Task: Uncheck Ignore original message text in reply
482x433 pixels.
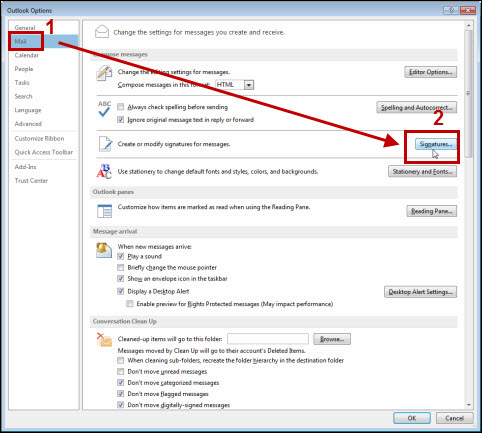Action: [x=121, y=119]
